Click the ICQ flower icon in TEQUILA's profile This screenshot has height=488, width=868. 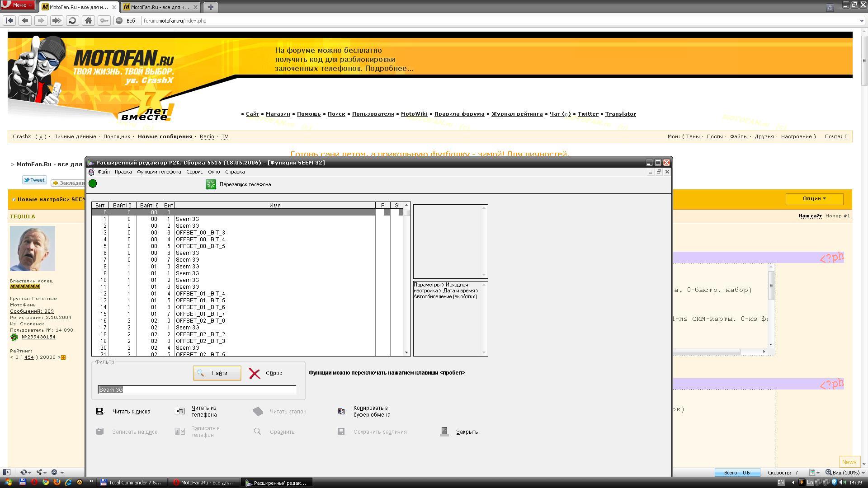point(14,337)
